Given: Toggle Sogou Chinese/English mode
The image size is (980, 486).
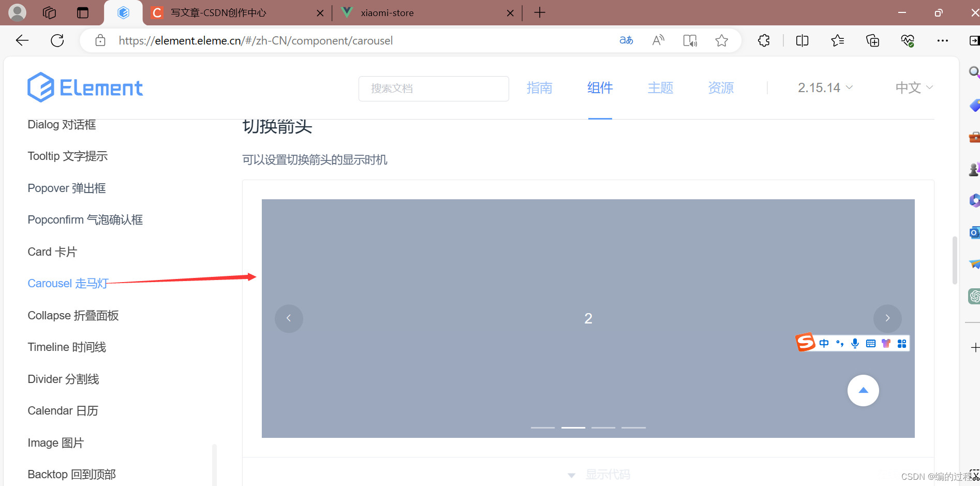Looking at the screenshot, I should tap(824, 343).
